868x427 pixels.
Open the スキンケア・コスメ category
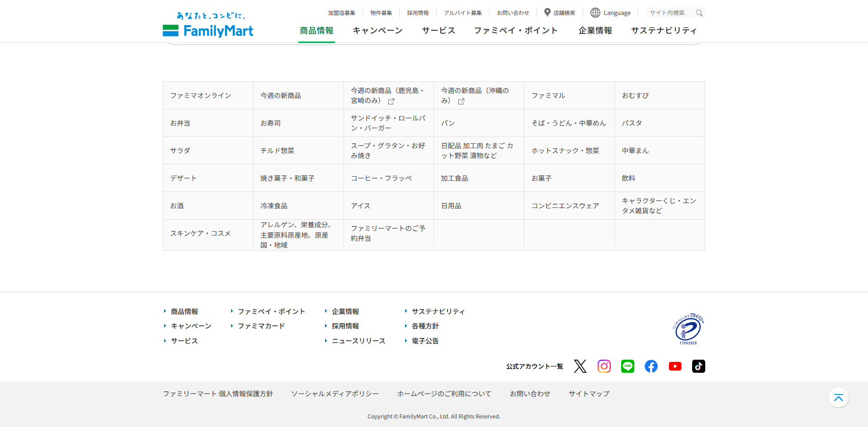pyautogui.click(x=208, y=233)
